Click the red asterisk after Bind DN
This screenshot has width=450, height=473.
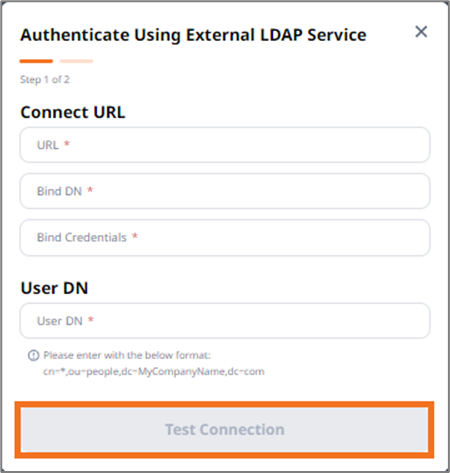90,190
